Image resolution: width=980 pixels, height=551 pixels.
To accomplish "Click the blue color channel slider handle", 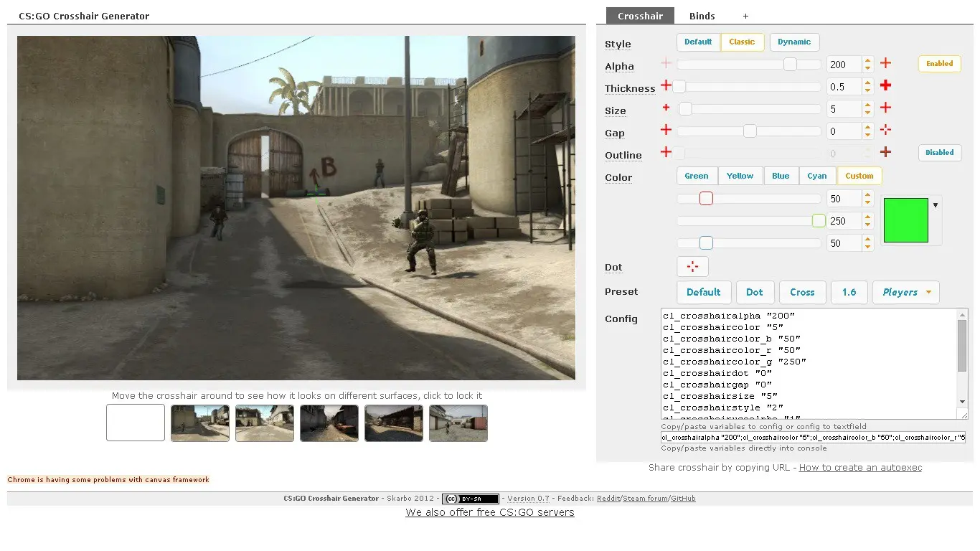I will point(706,243).
